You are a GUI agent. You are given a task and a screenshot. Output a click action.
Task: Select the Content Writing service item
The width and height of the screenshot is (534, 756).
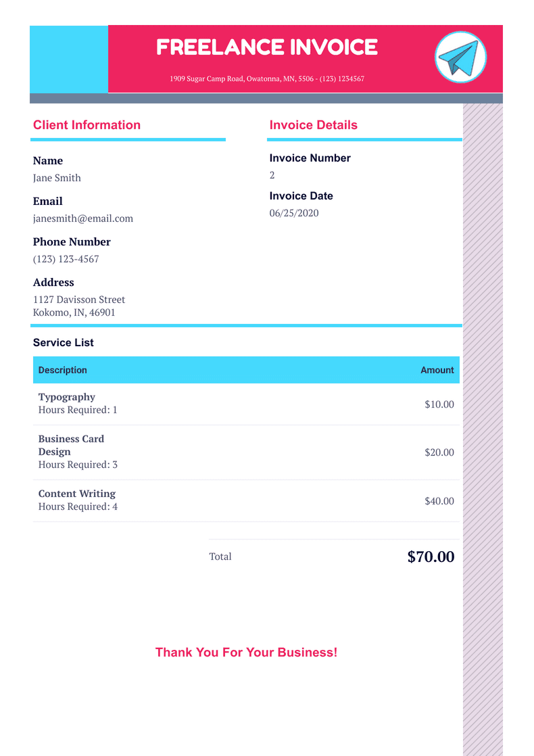(x=77, y=494)
